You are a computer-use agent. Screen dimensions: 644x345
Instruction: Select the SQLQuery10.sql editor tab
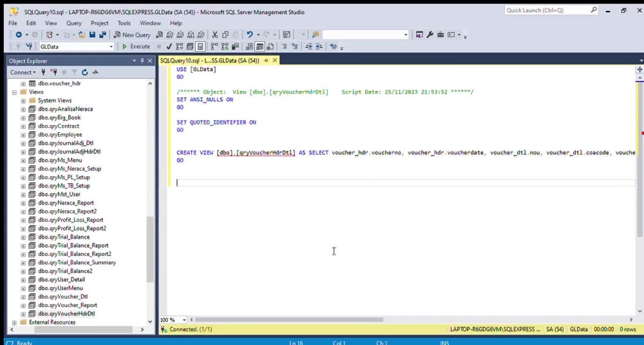click(x=209, y=61)
